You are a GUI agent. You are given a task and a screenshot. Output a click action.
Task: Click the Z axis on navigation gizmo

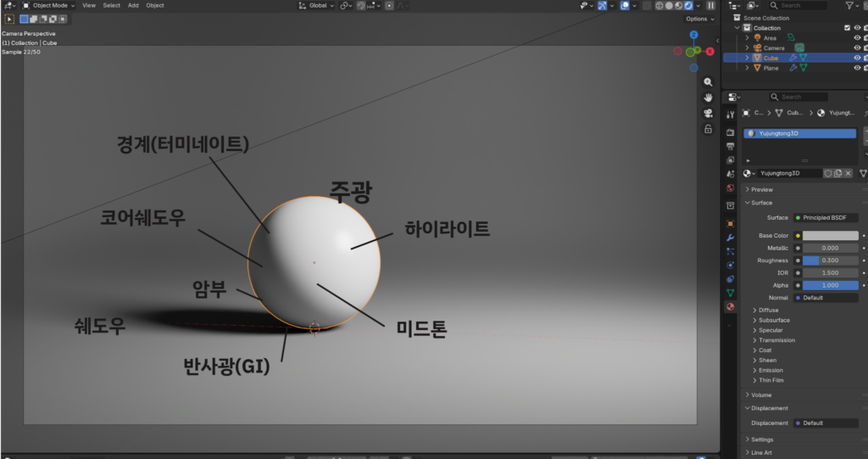point(693,35)
